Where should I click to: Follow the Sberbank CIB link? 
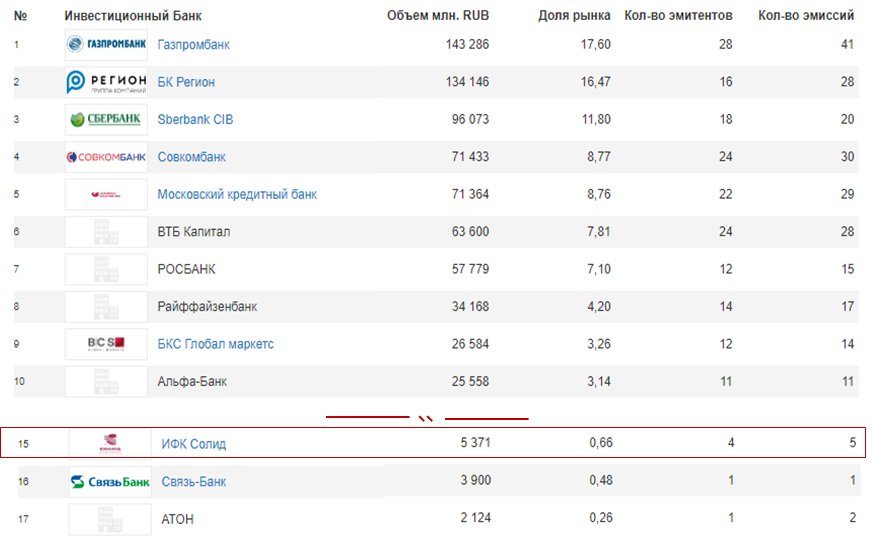click(195, 119)
